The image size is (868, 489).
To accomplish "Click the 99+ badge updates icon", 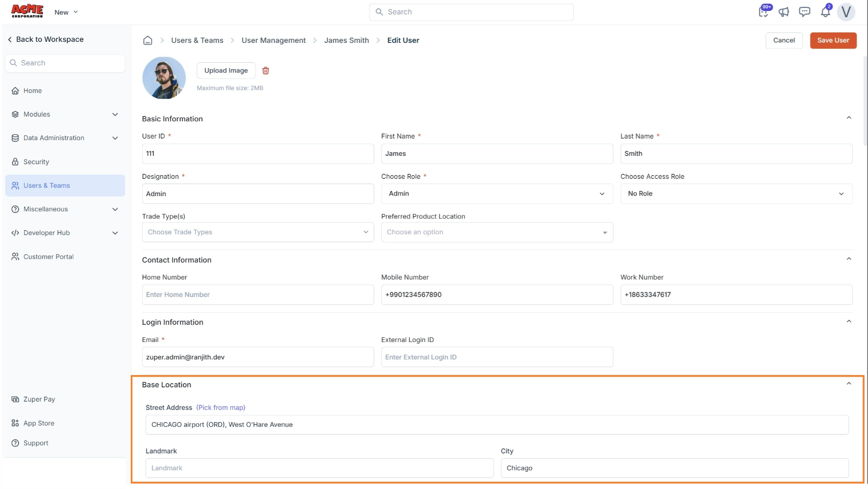I will (763, 12).
